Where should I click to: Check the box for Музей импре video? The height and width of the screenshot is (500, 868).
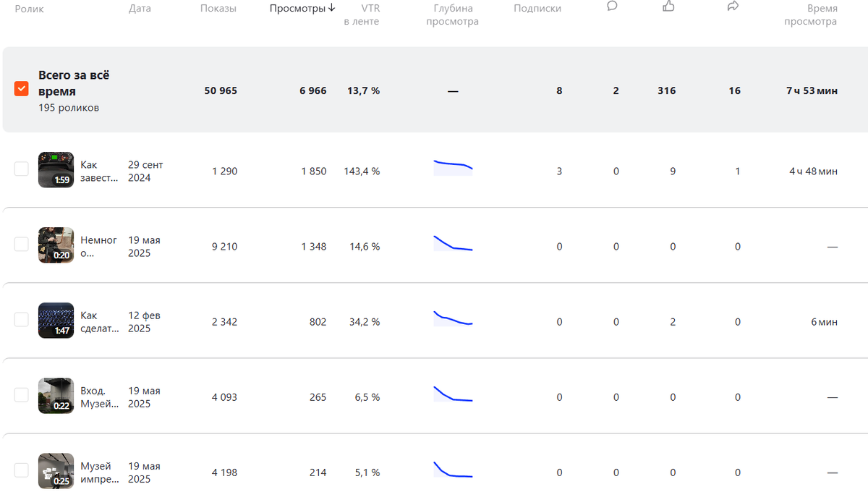pos(22,470)
